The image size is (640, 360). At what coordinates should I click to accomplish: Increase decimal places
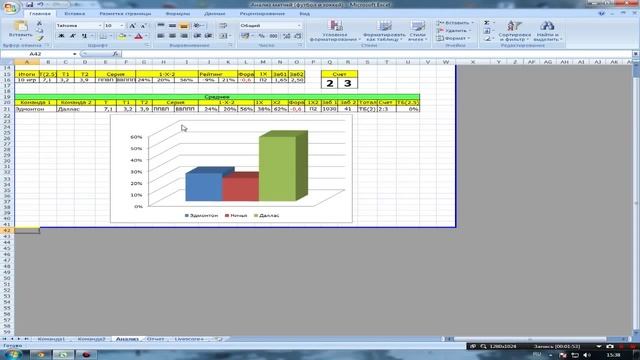287,36
